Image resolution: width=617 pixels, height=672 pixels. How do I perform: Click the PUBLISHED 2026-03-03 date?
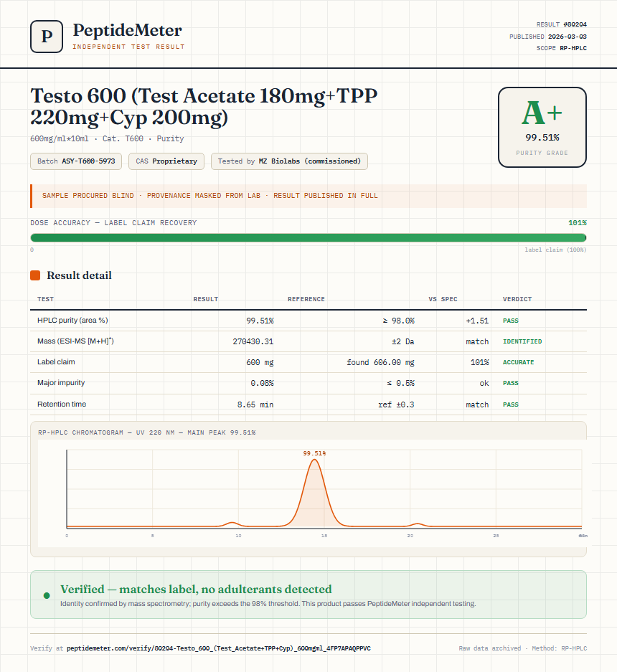point(548,37)
